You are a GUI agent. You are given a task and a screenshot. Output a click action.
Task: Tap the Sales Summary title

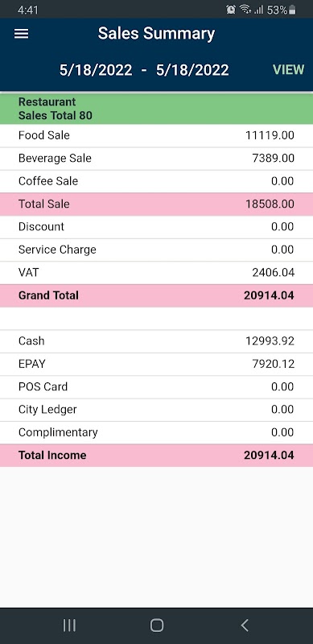click(156, 34)
